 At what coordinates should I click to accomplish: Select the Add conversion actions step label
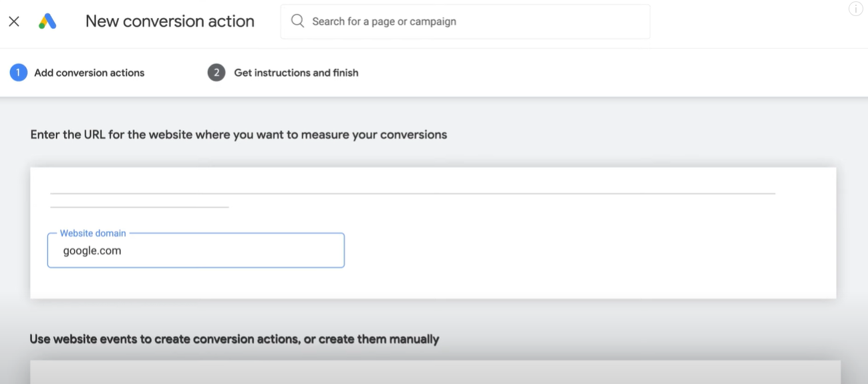point(90,73)
